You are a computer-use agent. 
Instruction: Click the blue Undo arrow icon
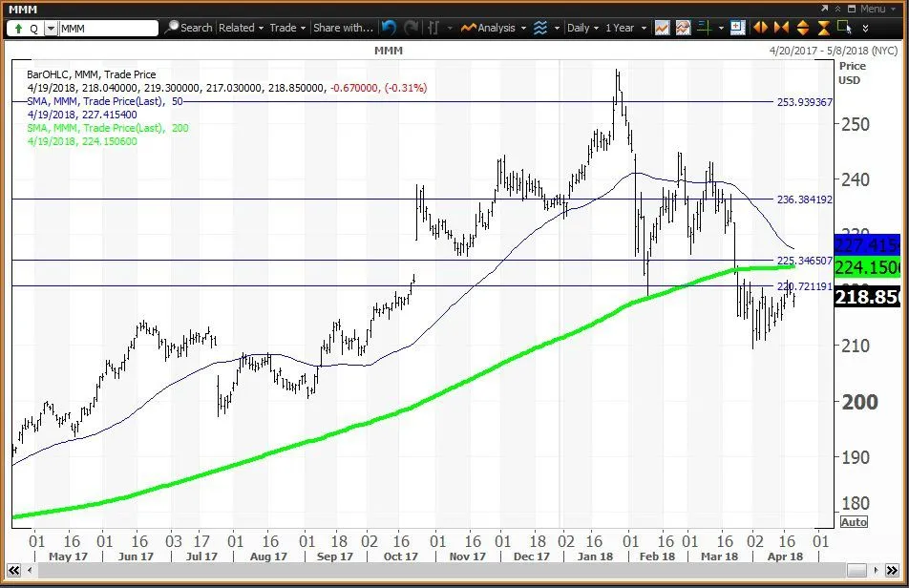click(x=389, y=28)
